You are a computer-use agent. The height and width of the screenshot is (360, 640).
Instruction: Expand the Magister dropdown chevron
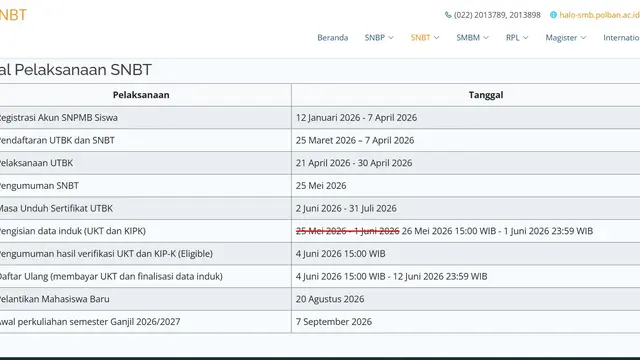583,38
